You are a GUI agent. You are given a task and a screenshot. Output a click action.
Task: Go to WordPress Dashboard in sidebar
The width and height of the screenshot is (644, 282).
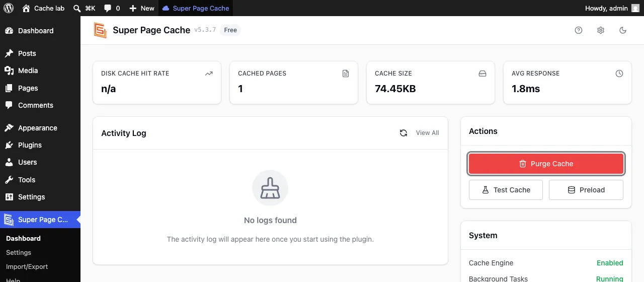[x=40, y=31]
